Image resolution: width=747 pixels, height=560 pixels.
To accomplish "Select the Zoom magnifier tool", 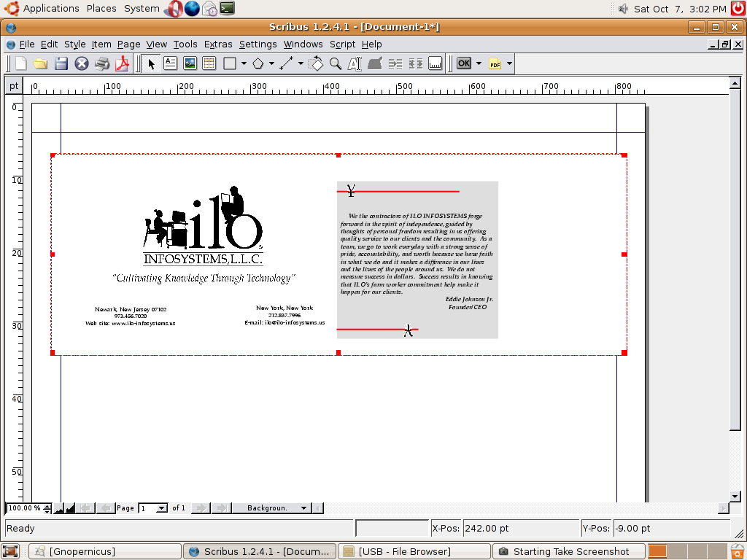I will click(x=336, y=63).
